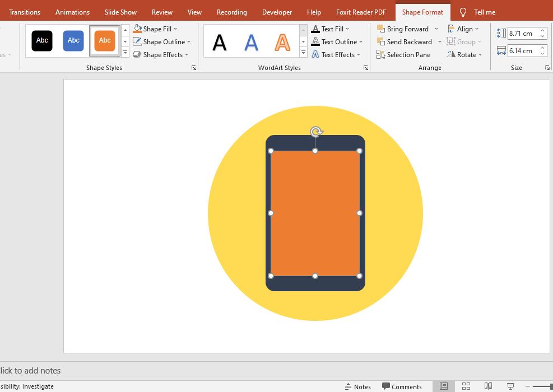Toggle the Comments pane
The width and height of the screenshot is (553, 392).
(402, 386)
